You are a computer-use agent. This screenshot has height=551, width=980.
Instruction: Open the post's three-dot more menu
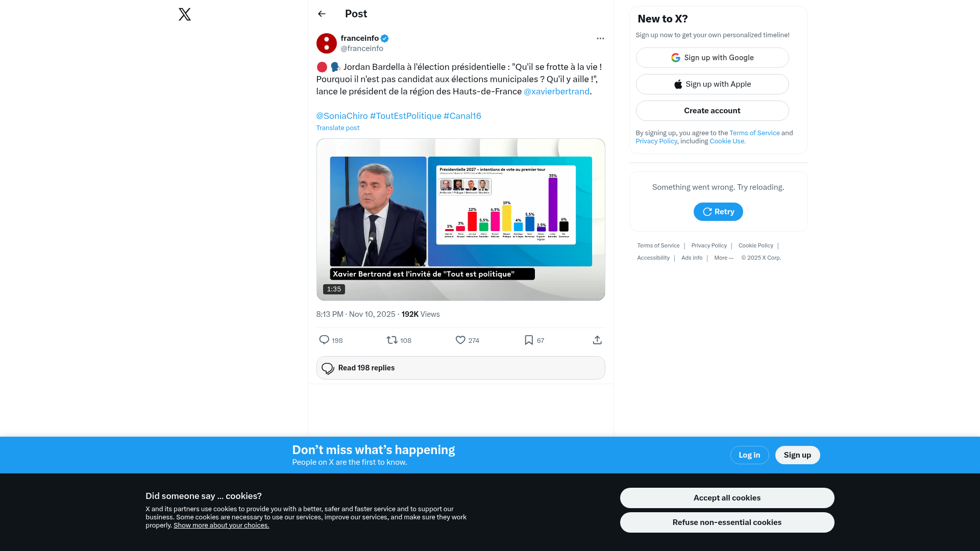[600, 38]
